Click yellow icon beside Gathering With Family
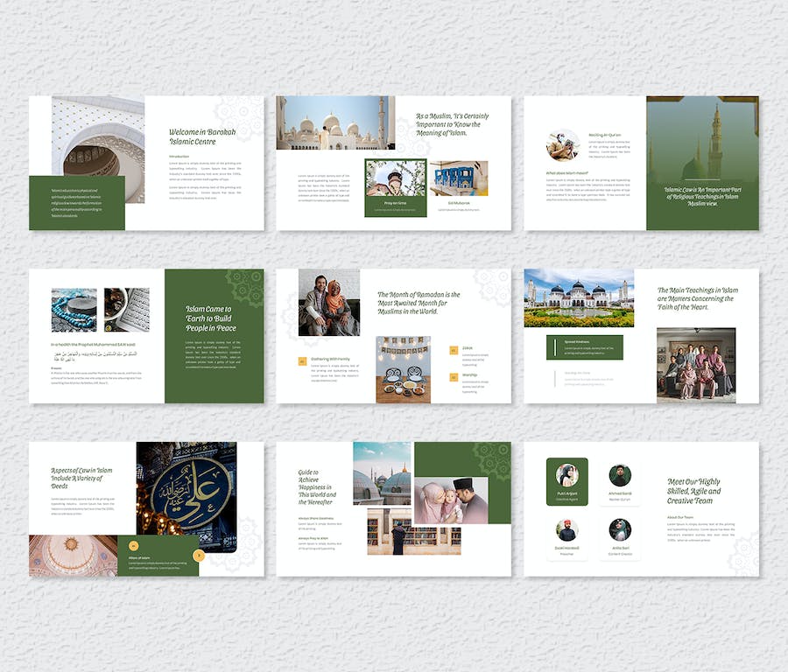This screenshot has height=672, width=788. 303,360
